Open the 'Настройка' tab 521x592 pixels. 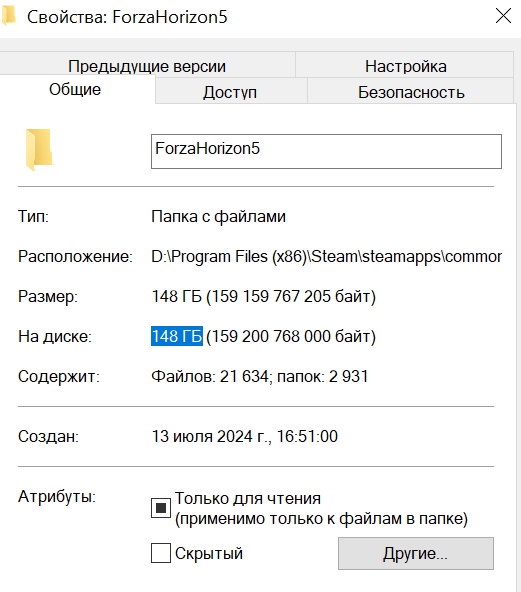(x=405, y=65)
